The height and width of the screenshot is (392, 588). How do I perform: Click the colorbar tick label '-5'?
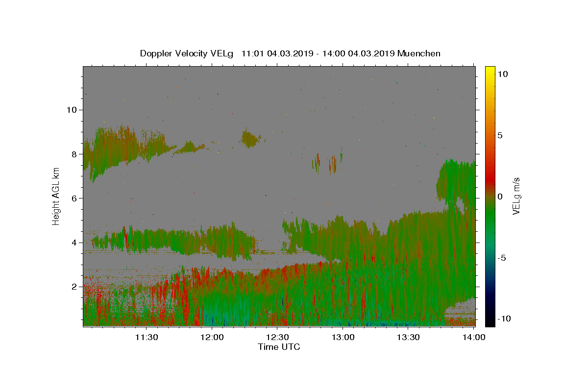pos(501,258)
